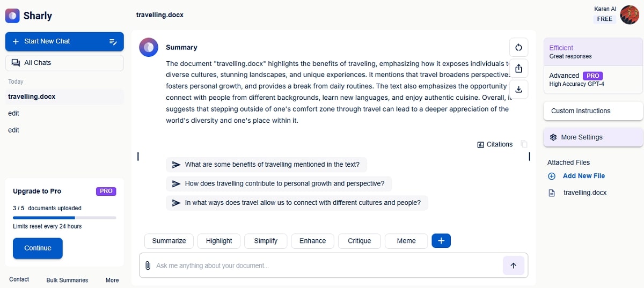Select the Efficient response mode
644x288 pixels.
(x=593, y=51)
